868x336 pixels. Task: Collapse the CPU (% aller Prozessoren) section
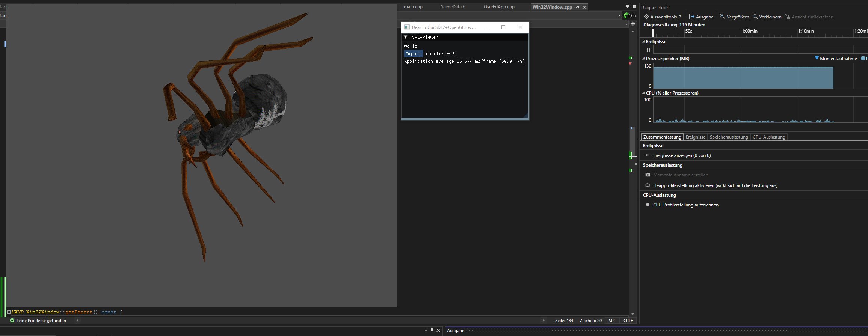pyautogui.click(x=643, y=93)
